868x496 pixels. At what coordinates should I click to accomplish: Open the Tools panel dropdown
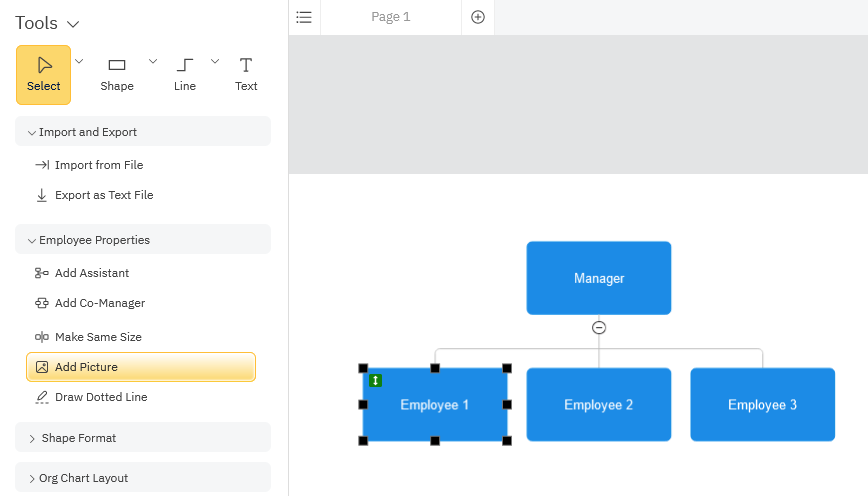[x=72, y=24]
